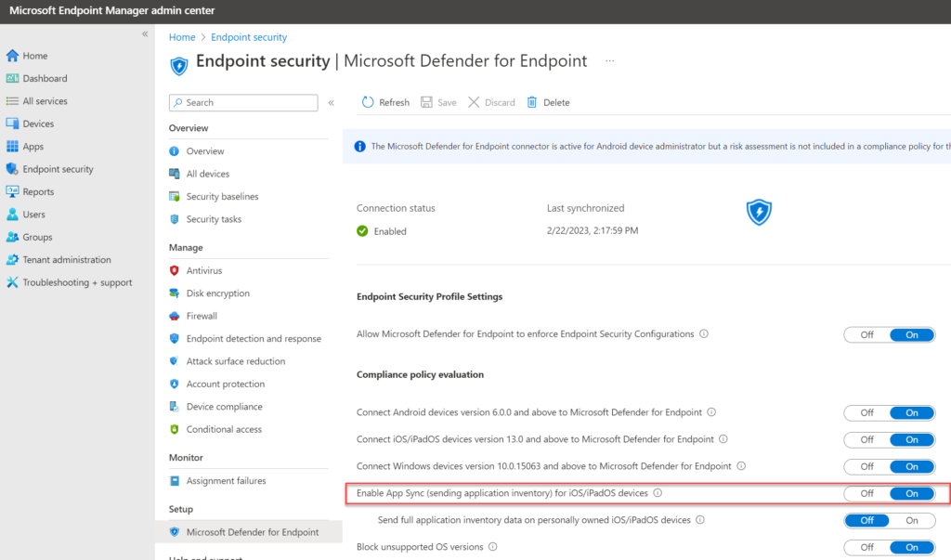951x560 pixels.
Task: Click the Antivirus red shield icon
Action: 174,270
